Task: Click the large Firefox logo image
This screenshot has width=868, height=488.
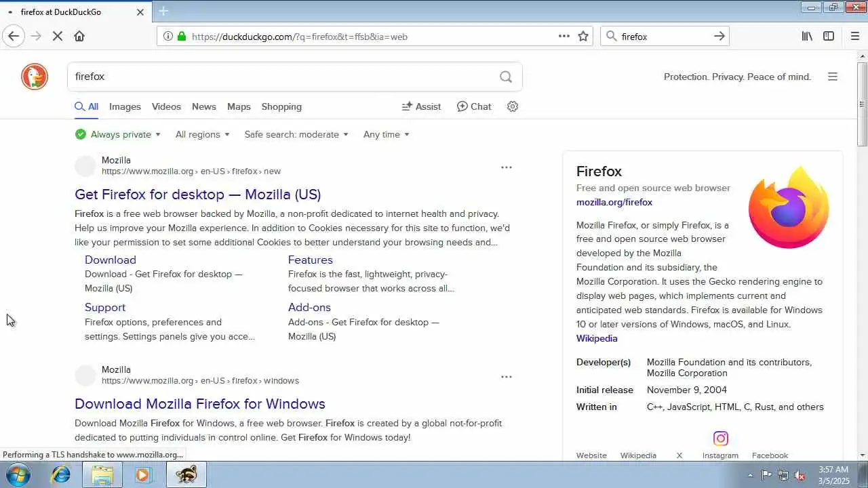Action: [x=789, y=207]
